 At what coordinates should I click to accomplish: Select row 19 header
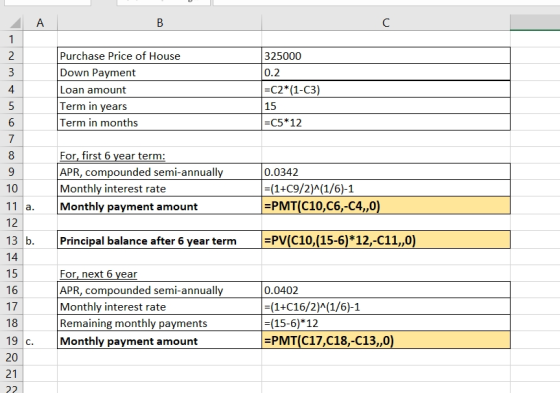(x=11, y=340)
